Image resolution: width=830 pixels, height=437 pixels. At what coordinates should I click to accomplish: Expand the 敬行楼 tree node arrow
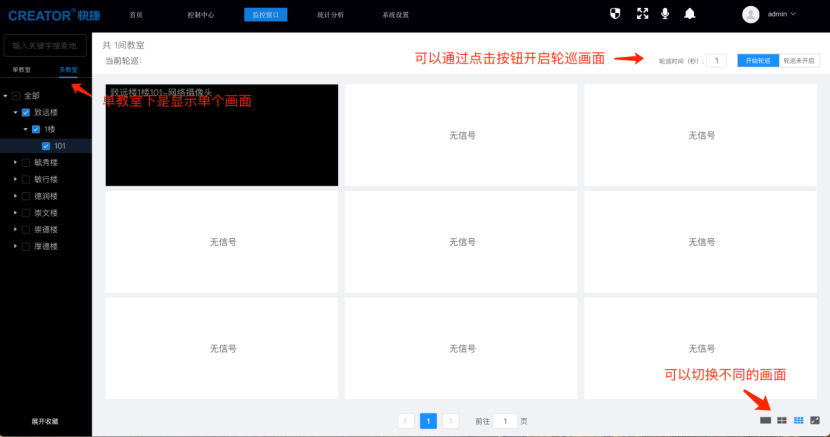(15, 179)
